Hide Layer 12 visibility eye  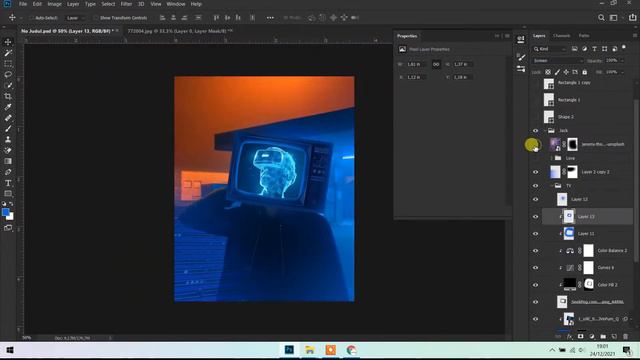pyautogui.click(x=536, y=200)
